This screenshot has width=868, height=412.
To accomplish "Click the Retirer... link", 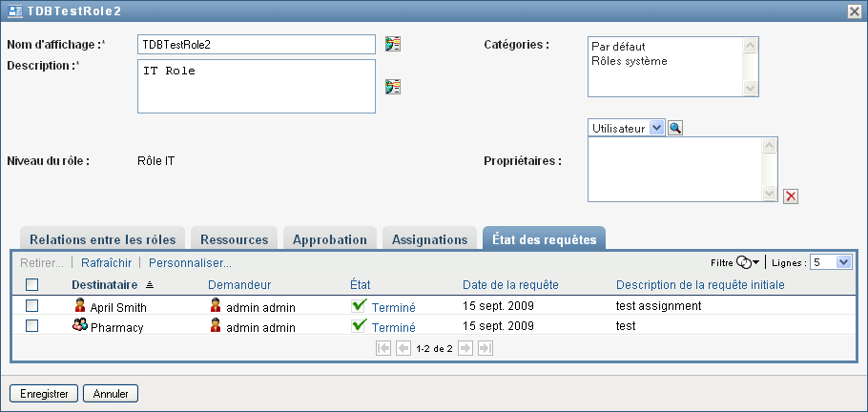I will 42,263.
